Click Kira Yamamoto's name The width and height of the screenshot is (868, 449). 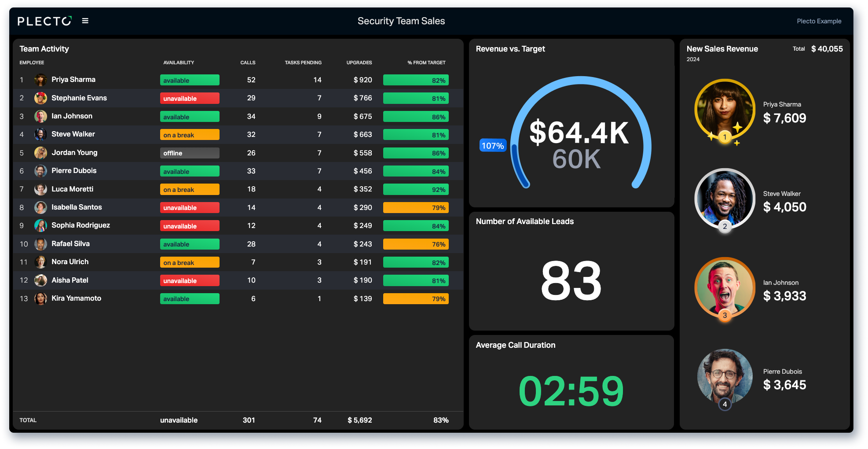pyautogui.click(x=76, y=298)
